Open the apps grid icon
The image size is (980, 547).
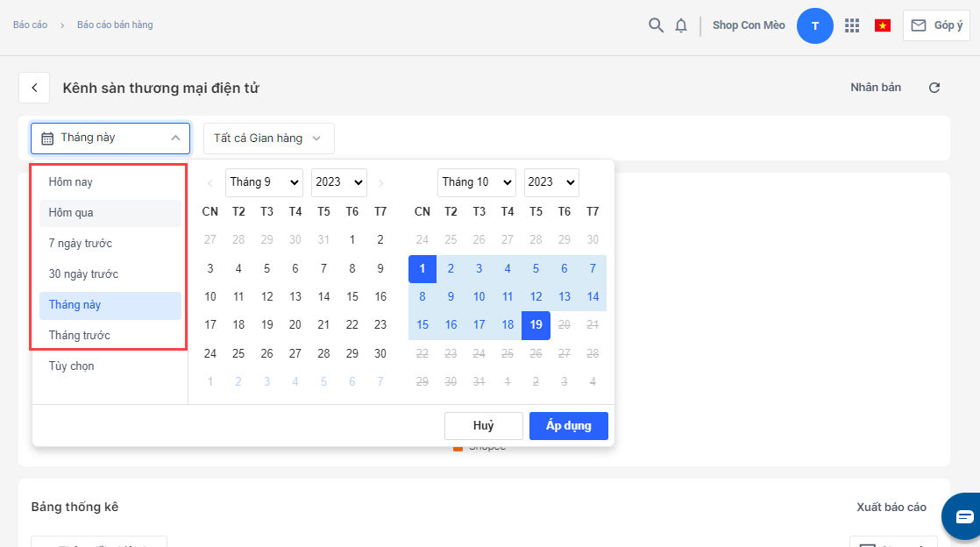[x=852, y=25]
